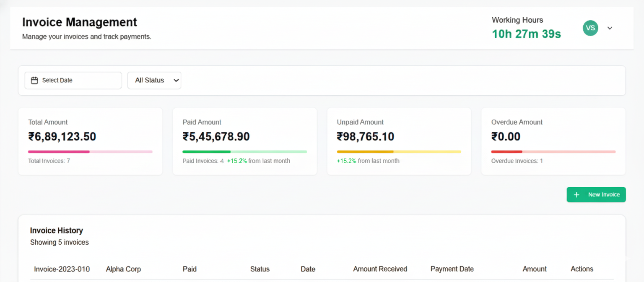Click the Working Hours timer display

[526, 34]
